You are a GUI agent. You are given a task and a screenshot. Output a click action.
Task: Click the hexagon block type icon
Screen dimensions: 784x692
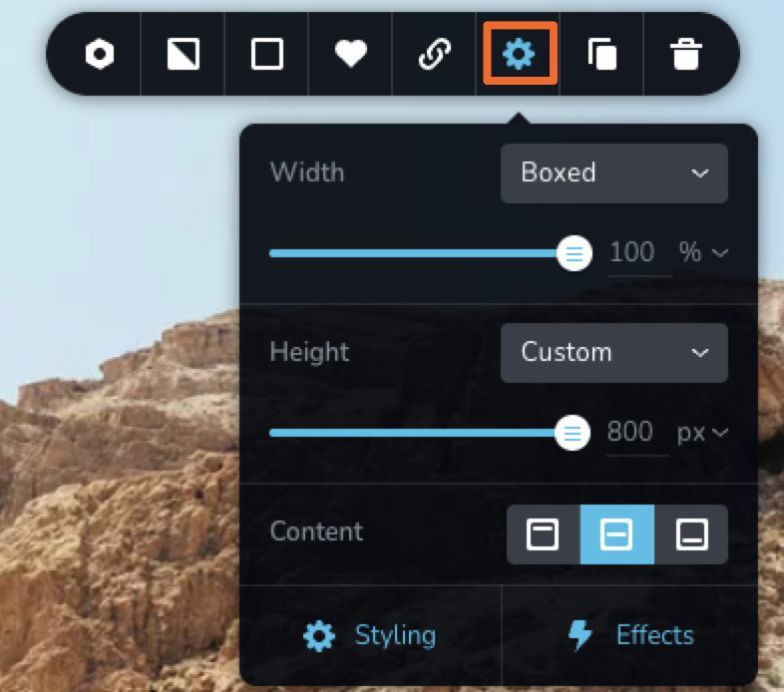99,54
